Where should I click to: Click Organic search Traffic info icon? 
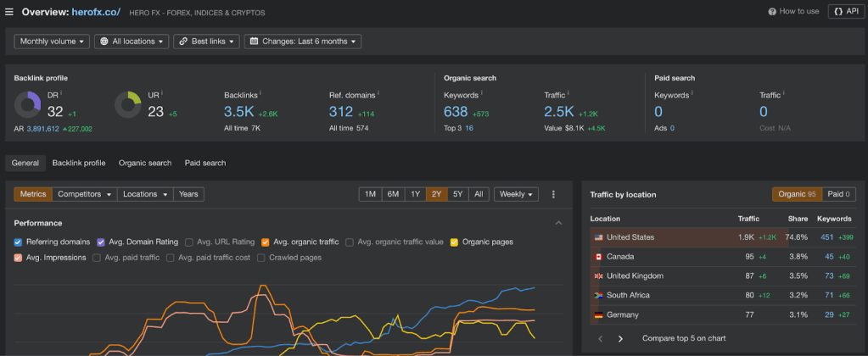[568, 93]
